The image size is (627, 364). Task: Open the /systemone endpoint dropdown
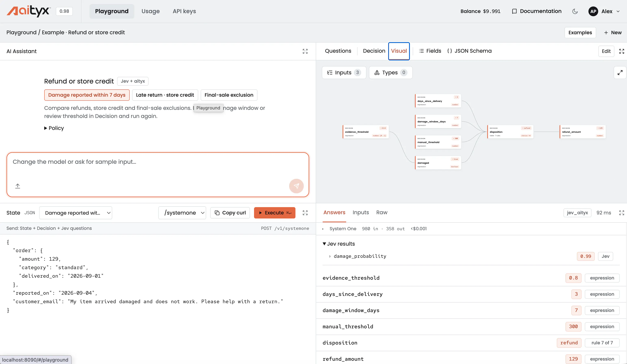pyautogui.click(x=182, y=213)
